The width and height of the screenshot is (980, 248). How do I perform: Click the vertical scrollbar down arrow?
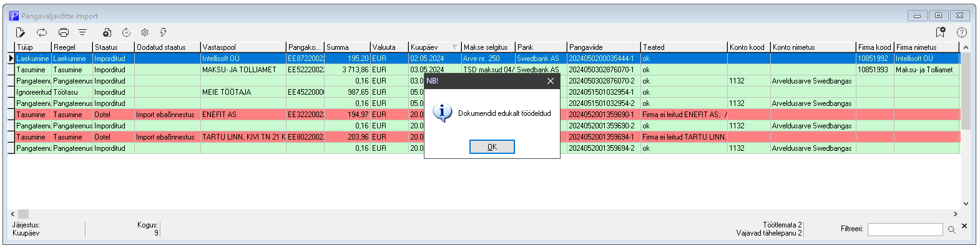tap(966, 203)
